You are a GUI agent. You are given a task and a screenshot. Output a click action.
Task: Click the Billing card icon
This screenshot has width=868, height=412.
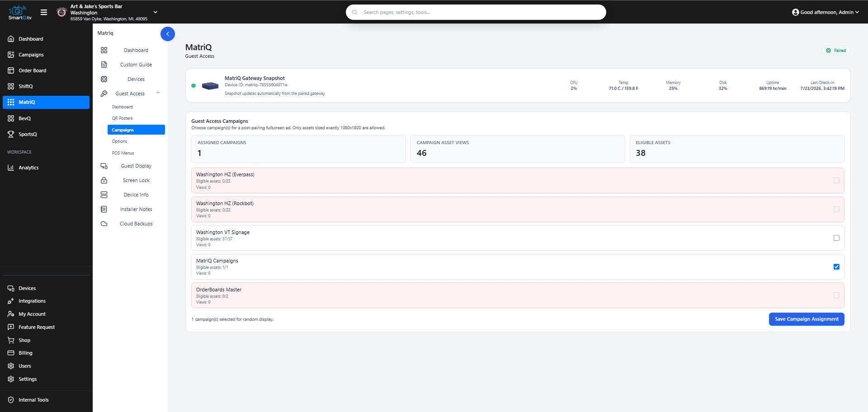tap(11, 353)
